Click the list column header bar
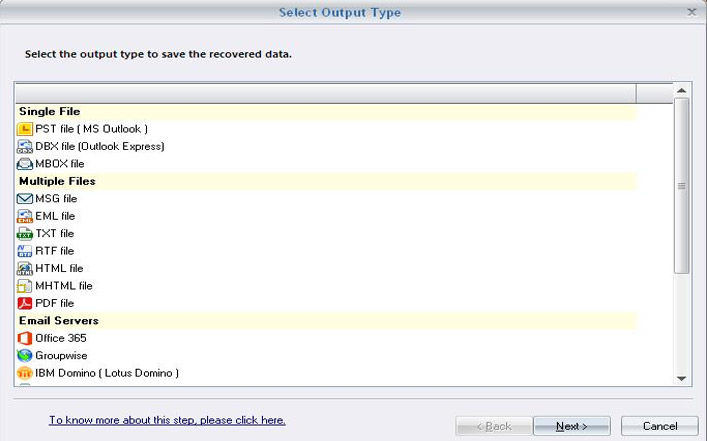The height and width of the screenshot is (441, 707). (326, 93)
